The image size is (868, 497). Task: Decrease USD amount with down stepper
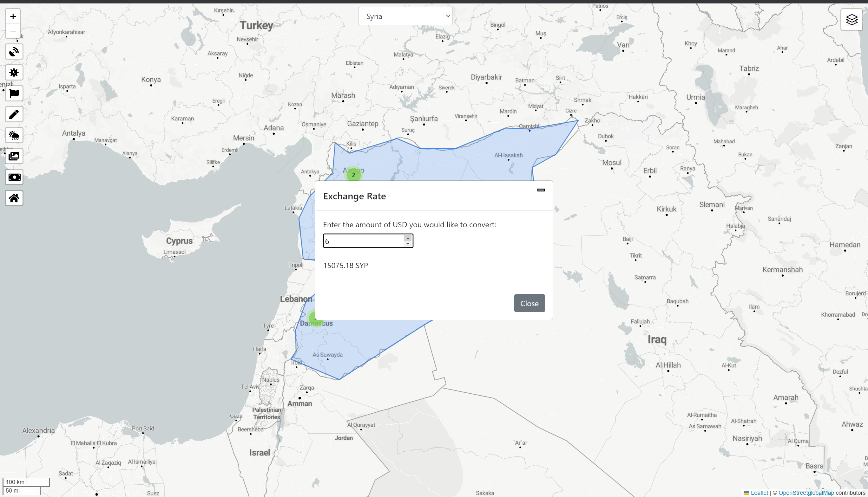408,244
